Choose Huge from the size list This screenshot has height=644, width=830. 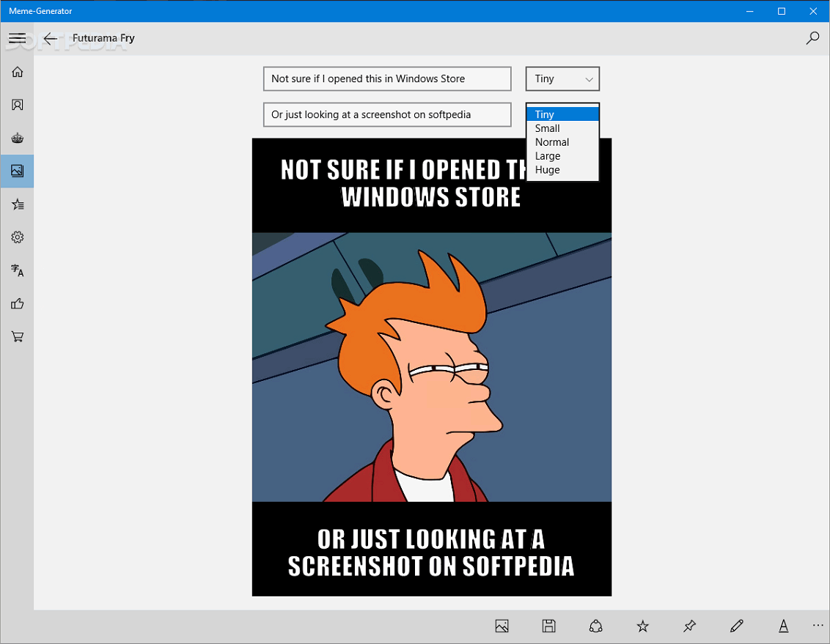[x=562, y=169]
